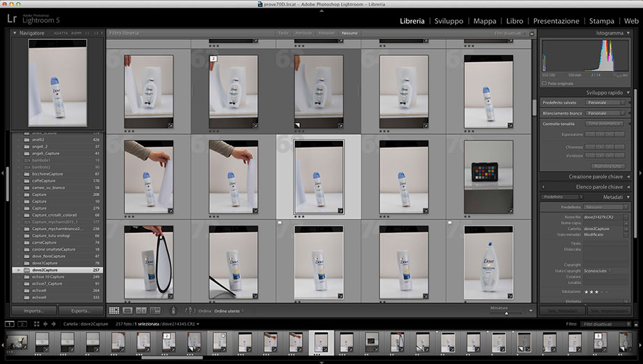Image resolution: width=643 pixels, height=364 pixels.
Task: Click stack badge numbered 2
Action: coord(213,59)
